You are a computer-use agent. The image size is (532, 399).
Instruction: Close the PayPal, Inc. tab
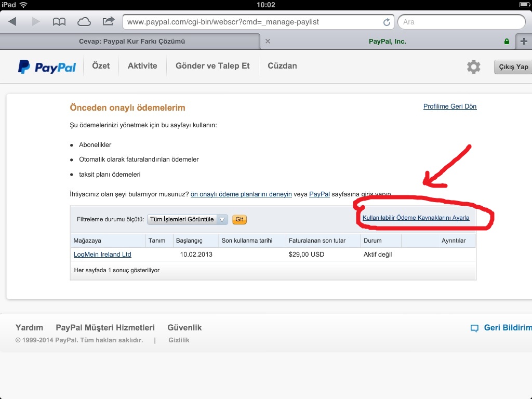pos(268,42)
